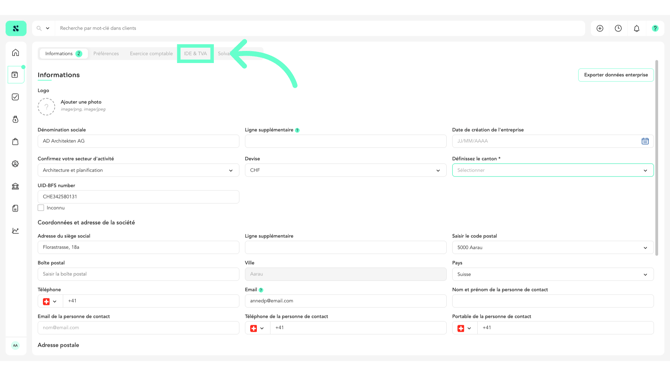Open the line chart icon in sidebar
Viewport: 670px width, 376px height.
[15, 231]
